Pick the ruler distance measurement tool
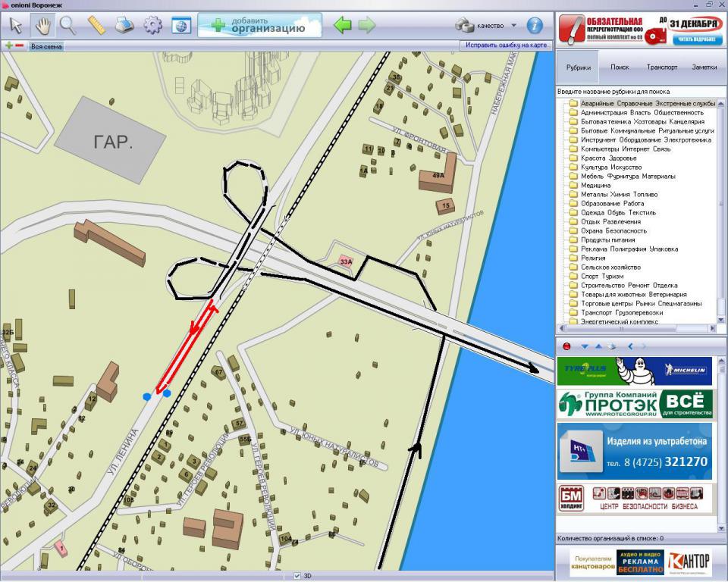This screenshot has height=582, width=728. 96,26
